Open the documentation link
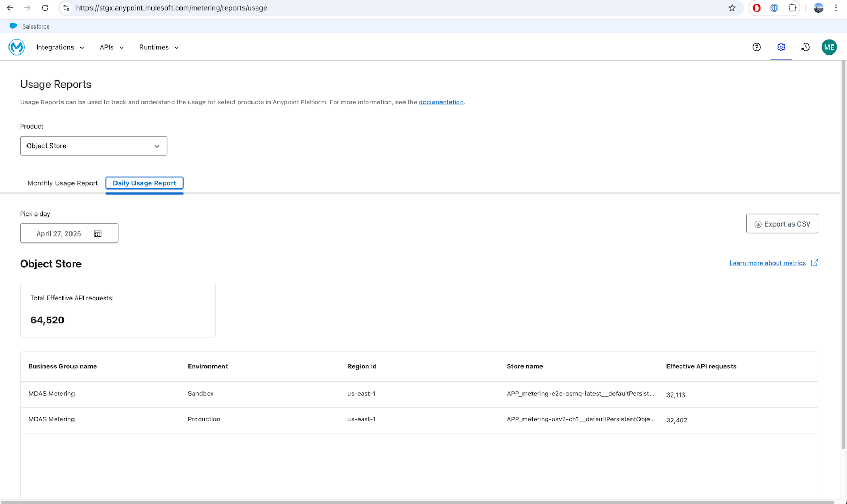 coord(441,102)
